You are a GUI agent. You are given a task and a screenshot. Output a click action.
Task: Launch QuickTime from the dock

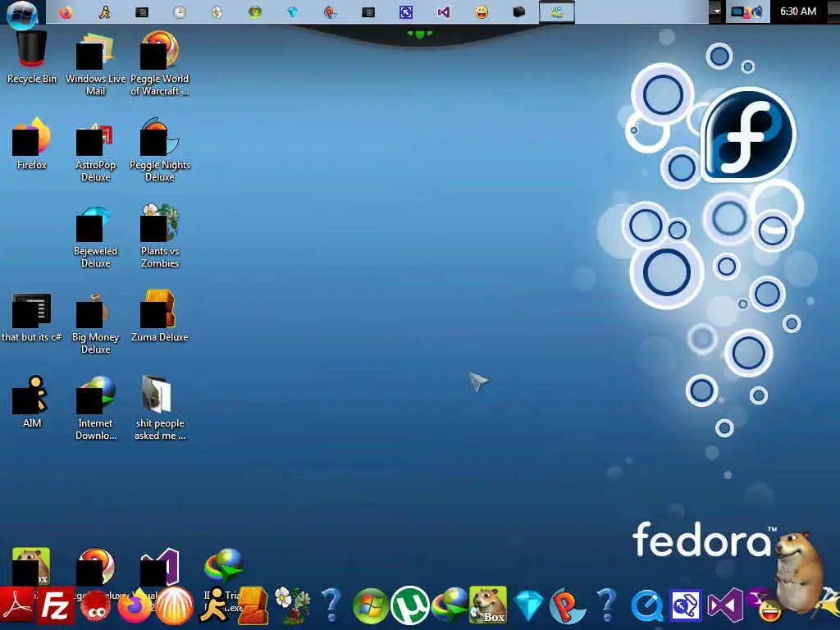(646, 606)
